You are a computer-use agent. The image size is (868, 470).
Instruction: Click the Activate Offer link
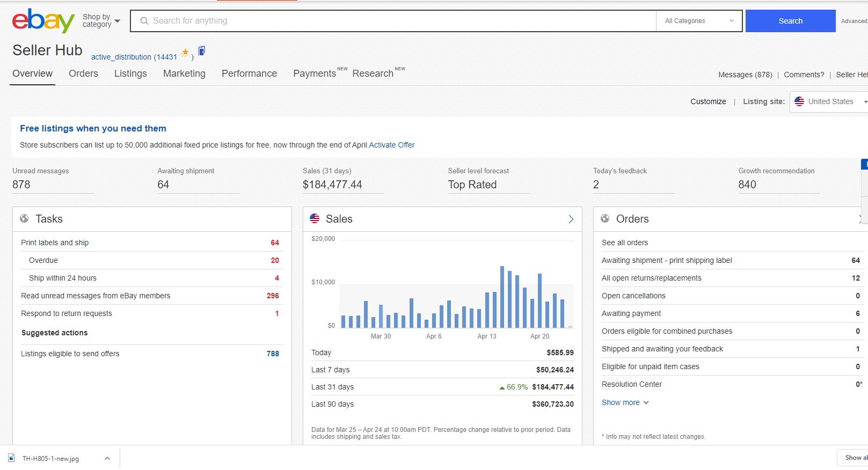point(392,145)
